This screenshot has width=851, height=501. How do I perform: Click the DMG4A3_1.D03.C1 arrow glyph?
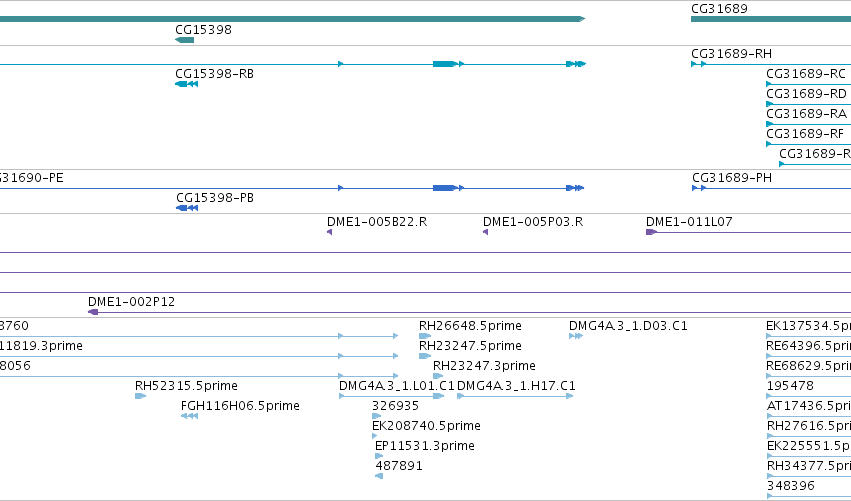coord(576,336)
